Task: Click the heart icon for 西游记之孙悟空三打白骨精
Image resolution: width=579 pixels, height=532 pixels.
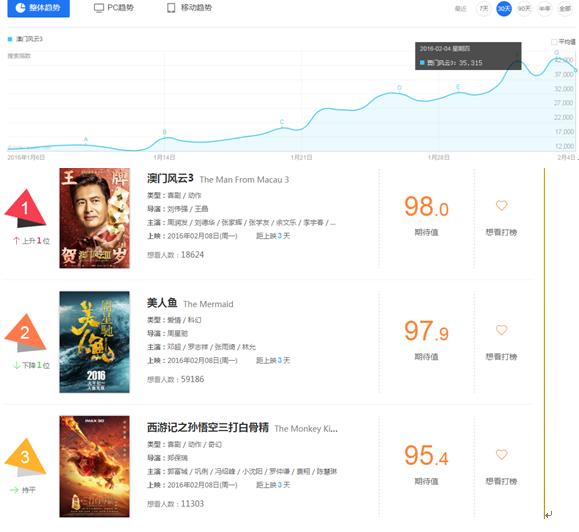Action: [x=501, y=454]
